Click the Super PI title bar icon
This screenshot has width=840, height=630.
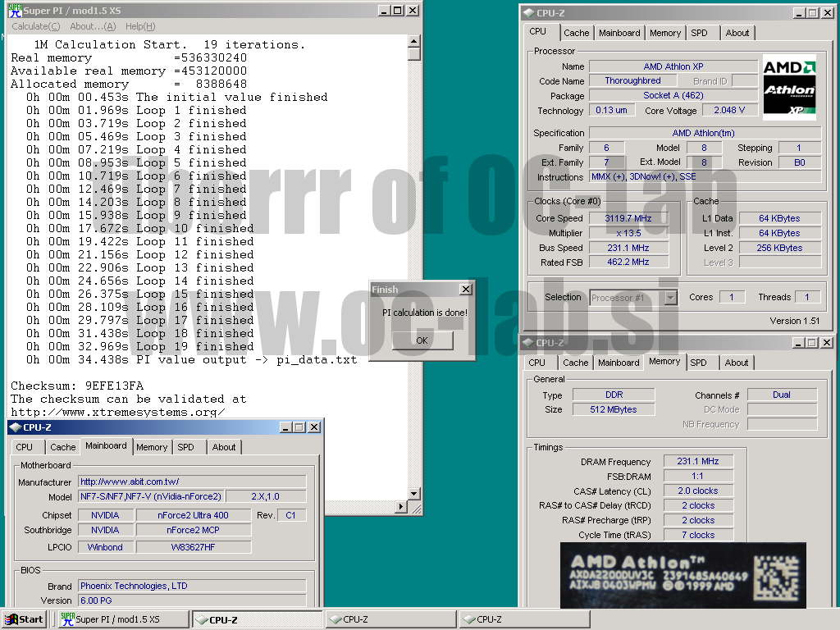point(15,10)
